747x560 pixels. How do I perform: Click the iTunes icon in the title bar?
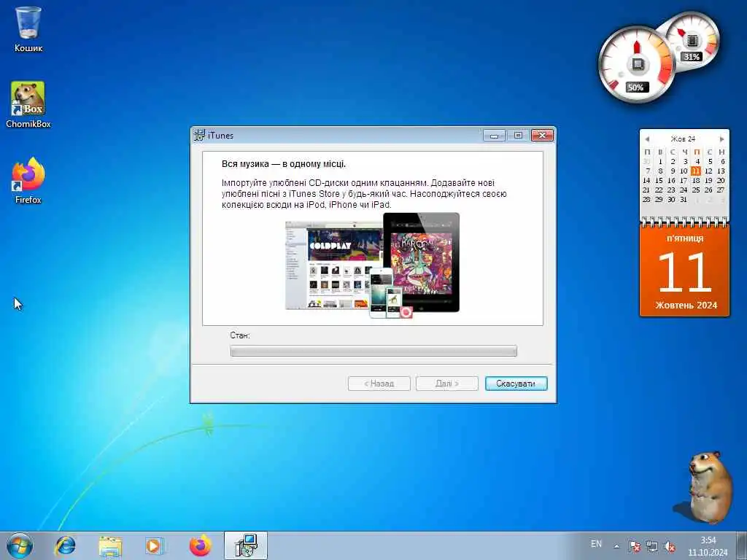click(200, 135)
